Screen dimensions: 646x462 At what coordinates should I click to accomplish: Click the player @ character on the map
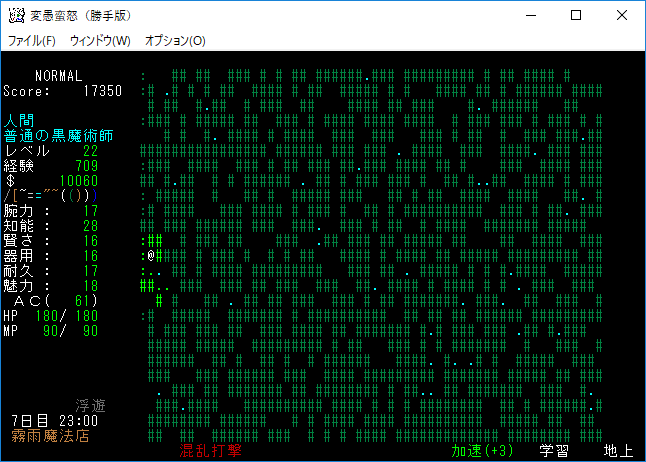[x=149, y=255]
